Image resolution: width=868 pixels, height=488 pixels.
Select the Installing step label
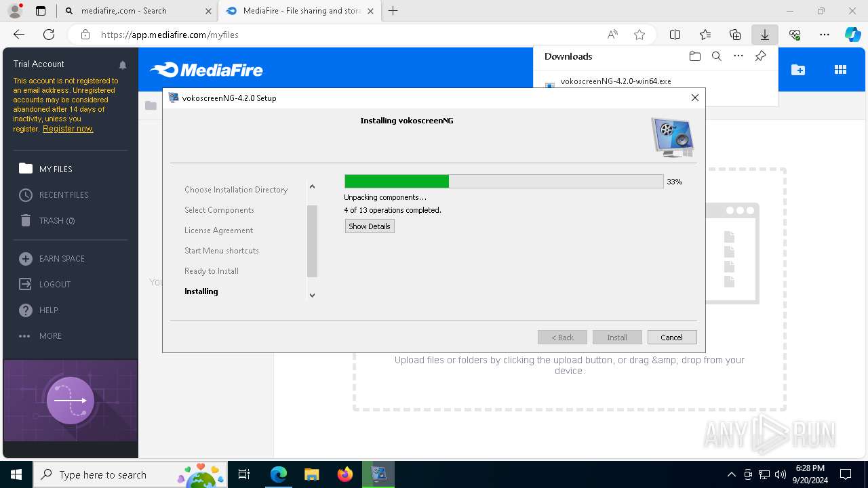click(x=201, y=291)
